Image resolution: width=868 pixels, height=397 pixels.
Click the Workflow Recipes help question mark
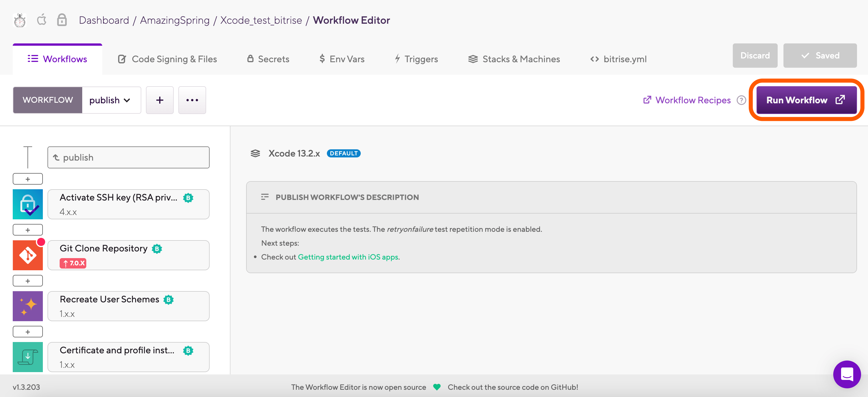(741, 100)
